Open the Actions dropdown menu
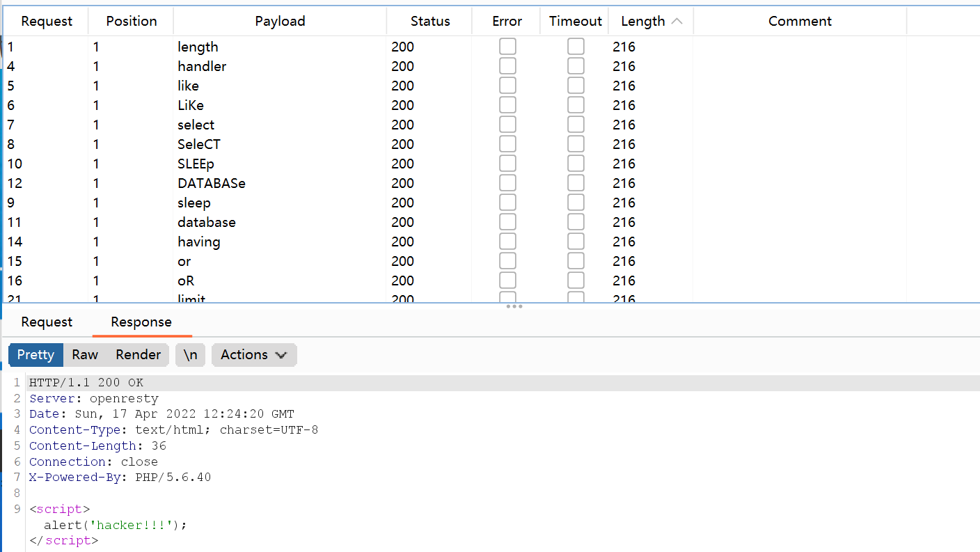The height and width of the screenshot is (552, 980). click(254, 354)
